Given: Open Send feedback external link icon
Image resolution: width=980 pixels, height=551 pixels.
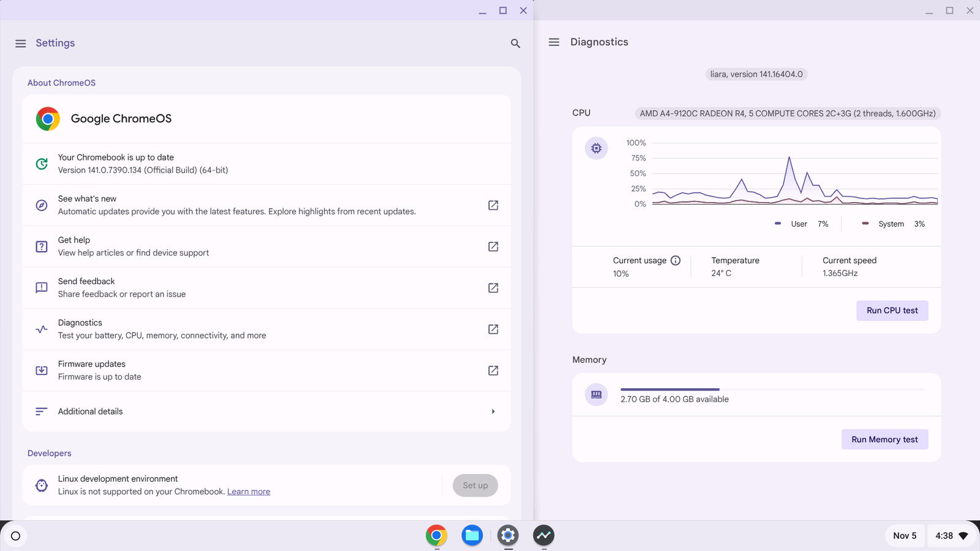Looking at the screenshot, I should tap(492, 288).
